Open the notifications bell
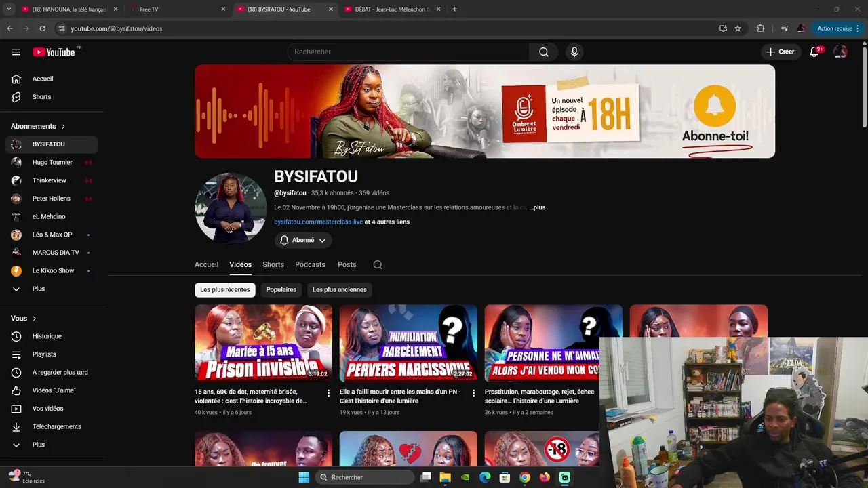Screen dimensions: 868x488 [814, 52]
